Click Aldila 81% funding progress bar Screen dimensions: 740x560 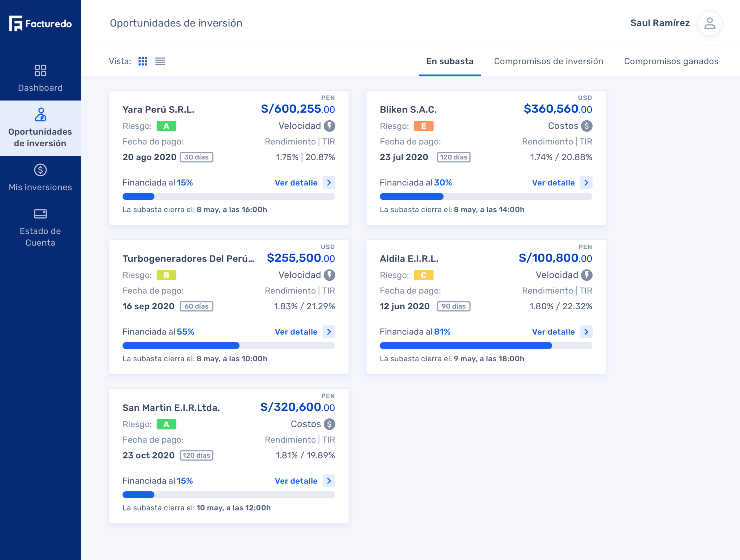coord(486,346)
